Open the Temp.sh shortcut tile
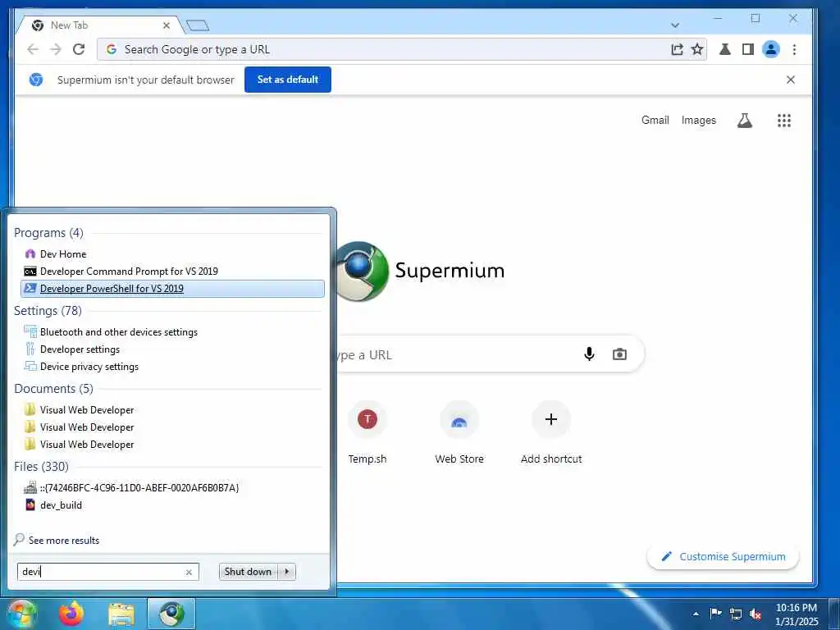 click(x=367, y=433)
